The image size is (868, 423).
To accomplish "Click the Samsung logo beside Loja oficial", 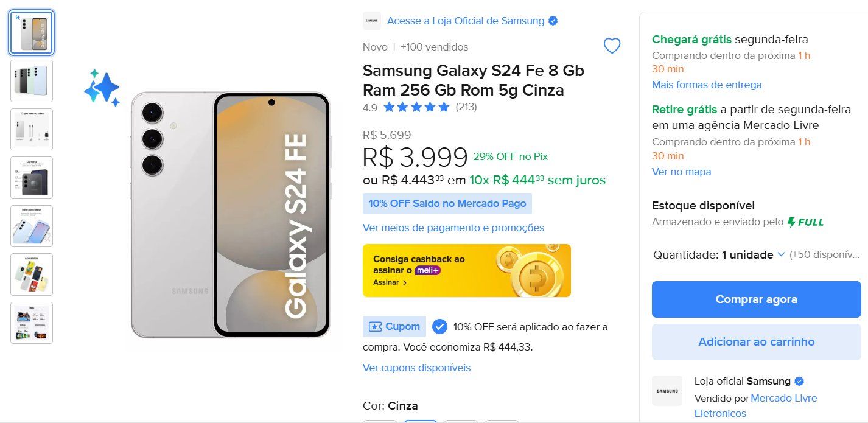I will point(667,391).
